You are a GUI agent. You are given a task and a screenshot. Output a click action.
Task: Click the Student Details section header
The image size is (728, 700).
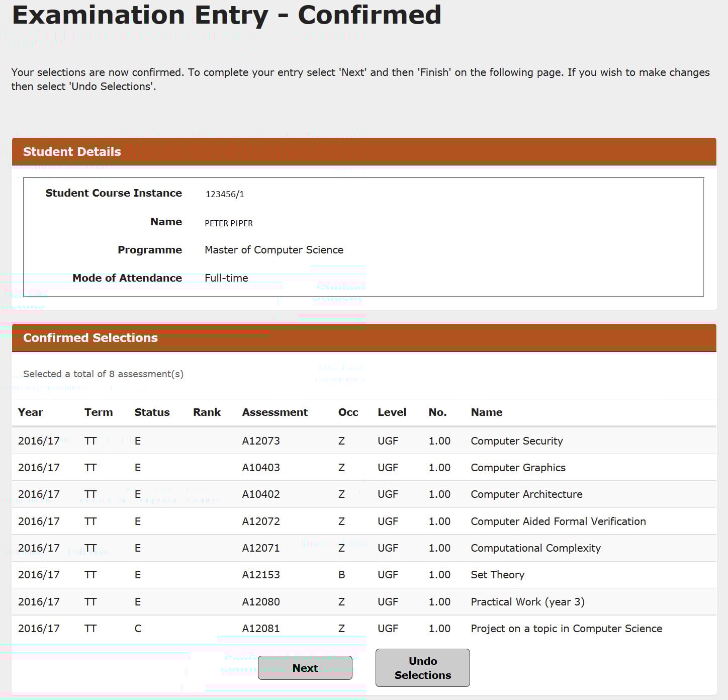[72, 152]
